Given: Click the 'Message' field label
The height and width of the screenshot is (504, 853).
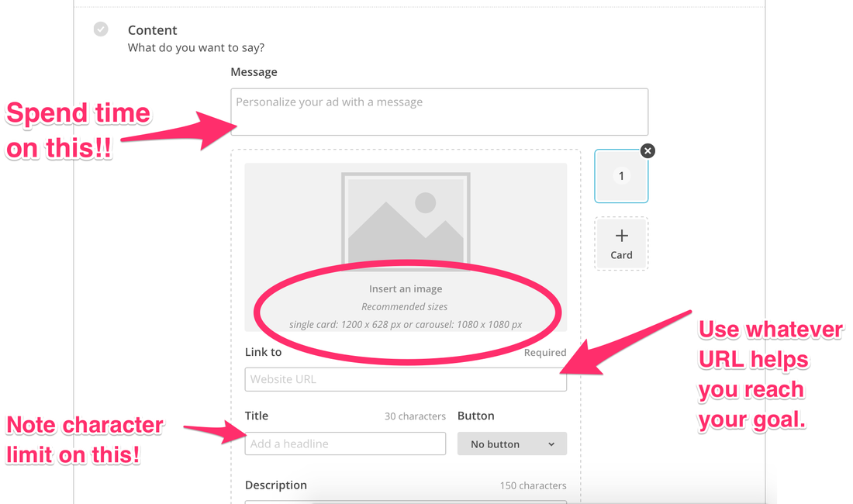Looking at the screenshot, I should (254, 72).
